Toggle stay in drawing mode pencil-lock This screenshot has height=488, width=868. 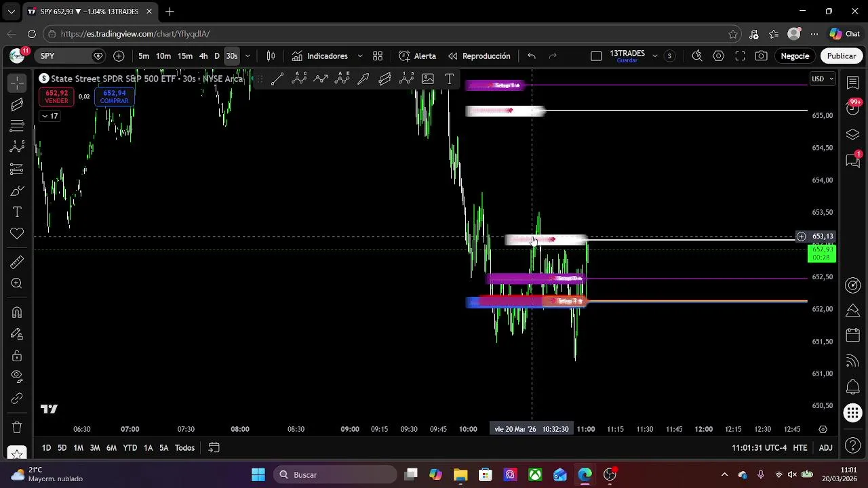[17, 334]
